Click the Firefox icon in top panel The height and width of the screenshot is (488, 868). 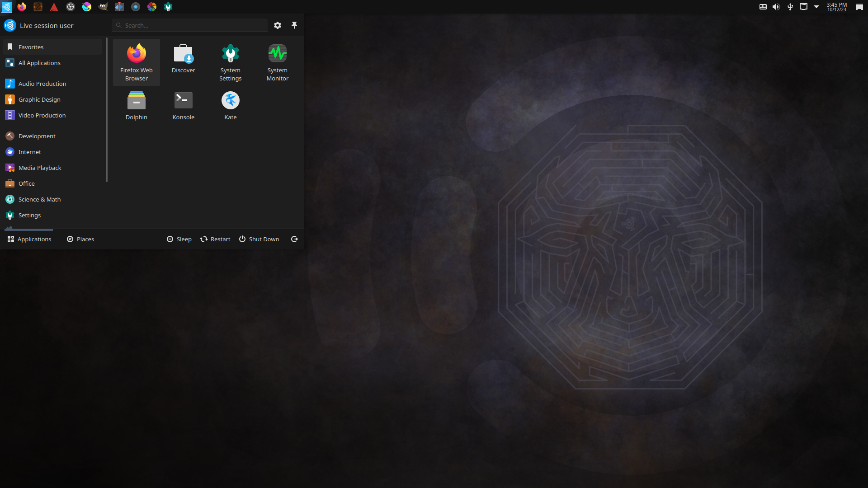[22, 7]
